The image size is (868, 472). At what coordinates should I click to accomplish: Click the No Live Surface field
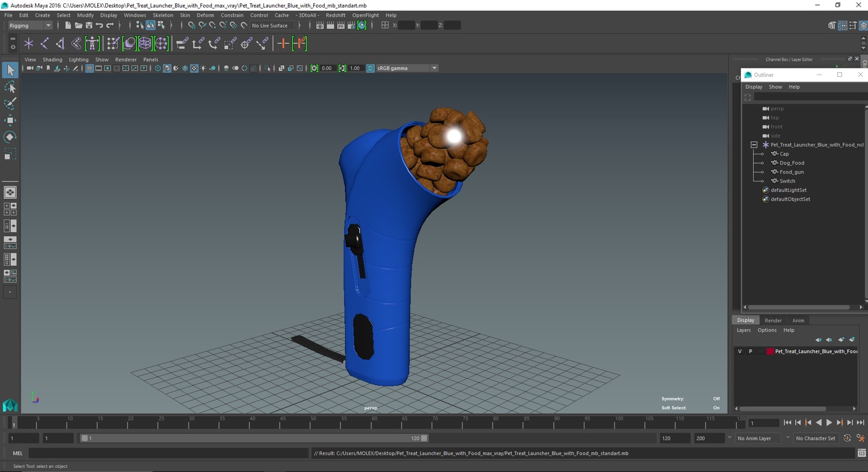pyautogui.click(x=273, y=25)
